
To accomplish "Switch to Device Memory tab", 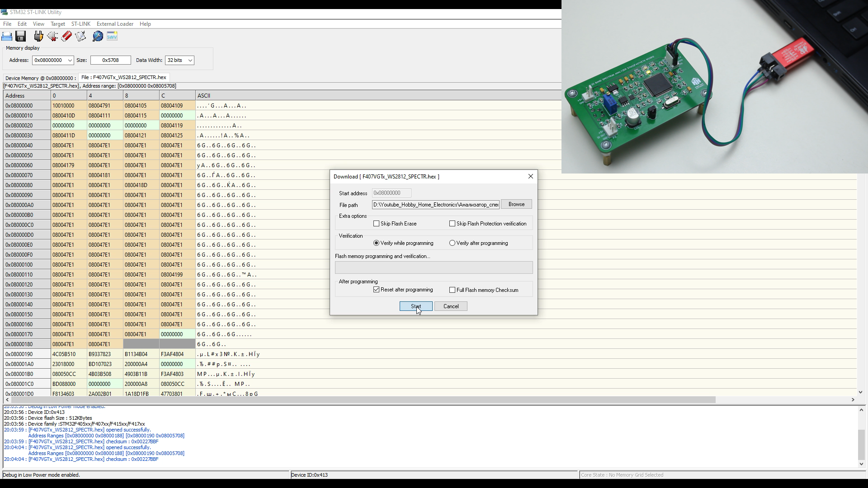I will 40,78.
